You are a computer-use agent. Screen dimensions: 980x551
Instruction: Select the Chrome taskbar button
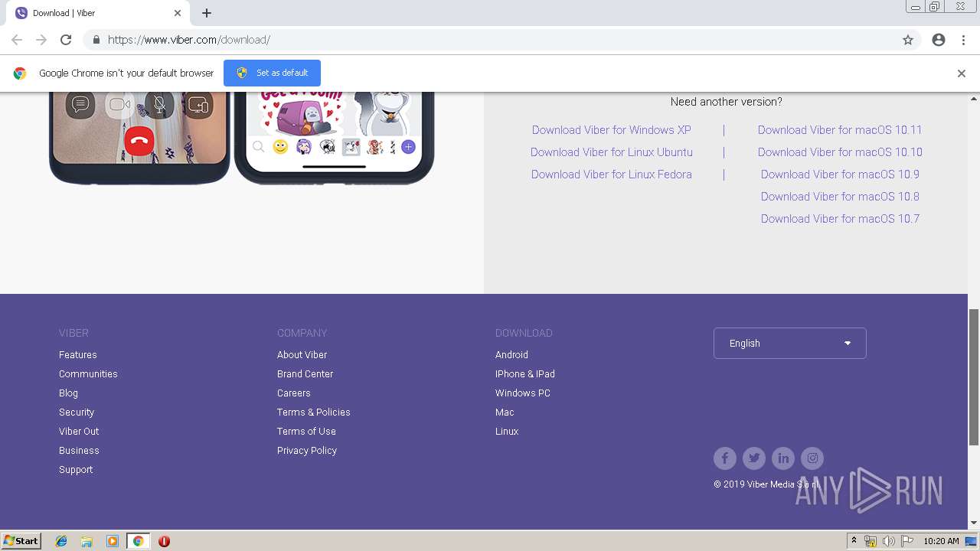point(138,541)
